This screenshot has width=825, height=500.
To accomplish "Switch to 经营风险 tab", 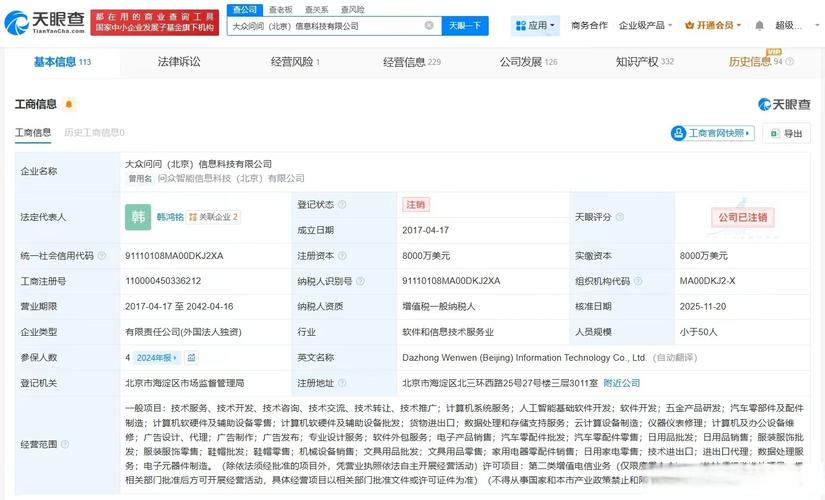I will 295,62.
